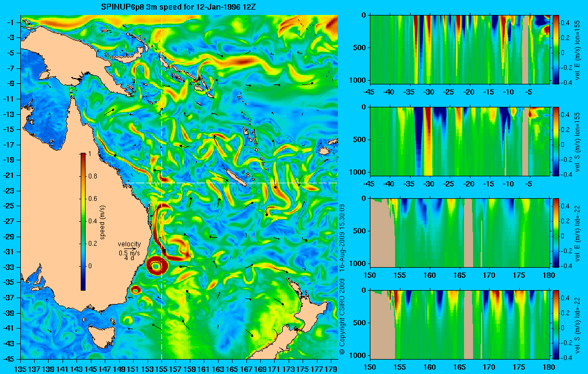Image resolution: width=588 pixels, height=374 pixels.
Task: Click the "0.5 m/s" velocity scale text
Action: coord(129,253)
